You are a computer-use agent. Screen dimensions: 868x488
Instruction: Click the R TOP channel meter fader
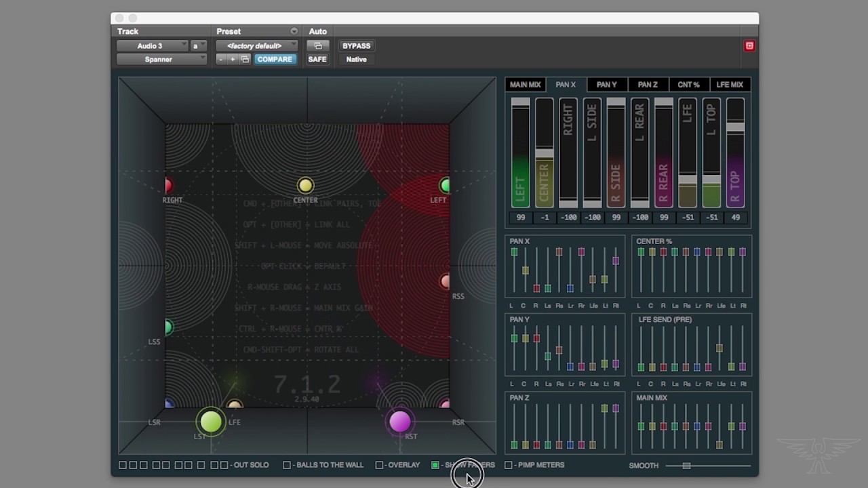coord(735,127)
